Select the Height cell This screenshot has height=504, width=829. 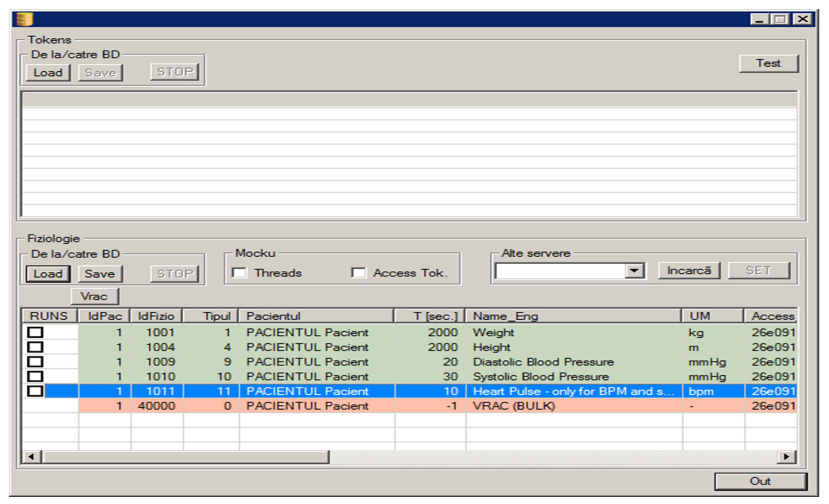574,347
